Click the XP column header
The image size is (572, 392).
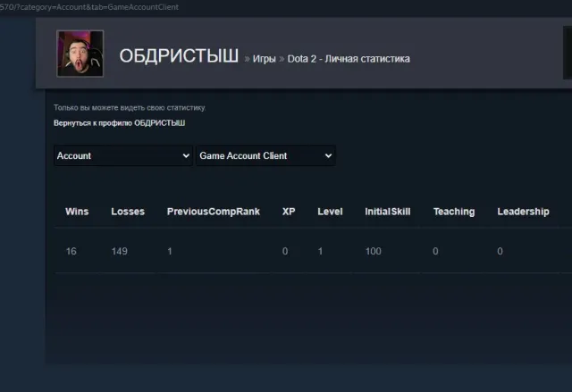click(x=289, y=212)
